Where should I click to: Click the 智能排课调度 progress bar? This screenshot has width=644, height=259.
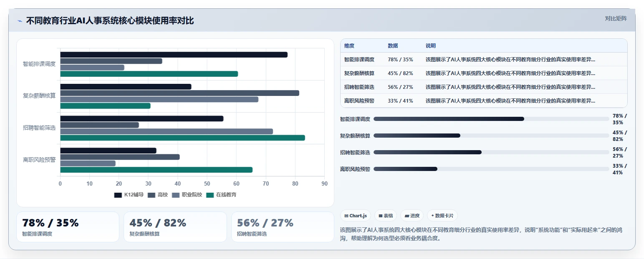tap(491, 119)
